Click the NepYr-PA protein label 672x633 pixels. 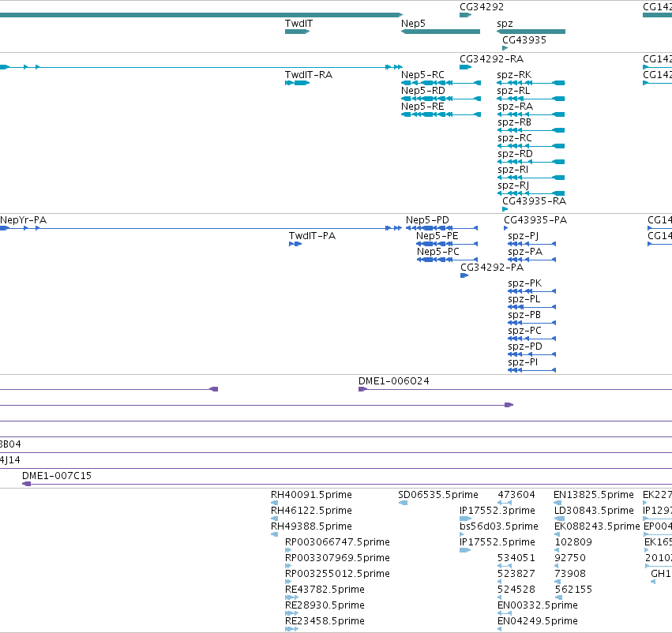point(23,219)
